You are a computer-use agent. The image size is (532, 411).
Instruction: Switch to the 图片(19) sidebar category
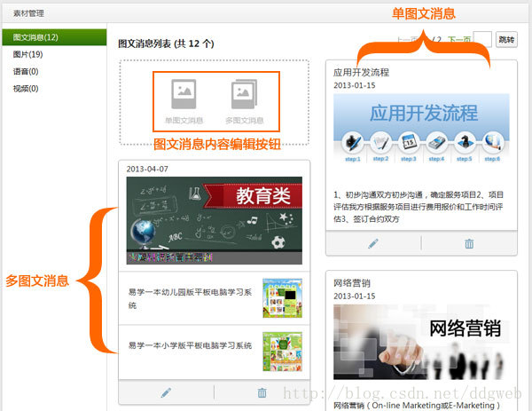click(27, 54)
